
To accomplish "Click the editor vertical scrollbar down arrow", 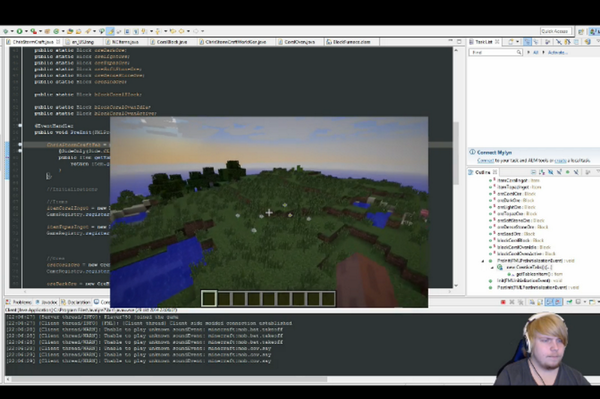I will coord(456,286).
